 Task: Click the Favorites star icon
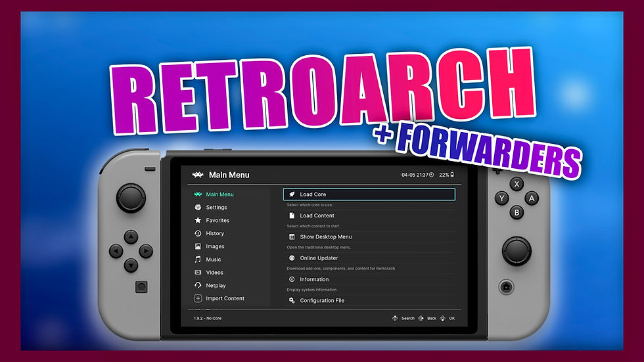(x=198, y=220)
